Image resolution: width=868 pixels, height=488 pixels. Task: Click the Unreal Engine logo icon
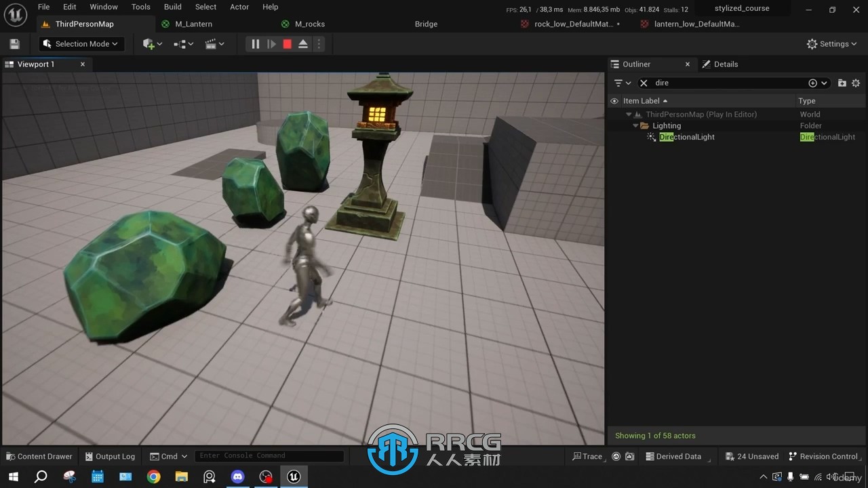[16, 14]
